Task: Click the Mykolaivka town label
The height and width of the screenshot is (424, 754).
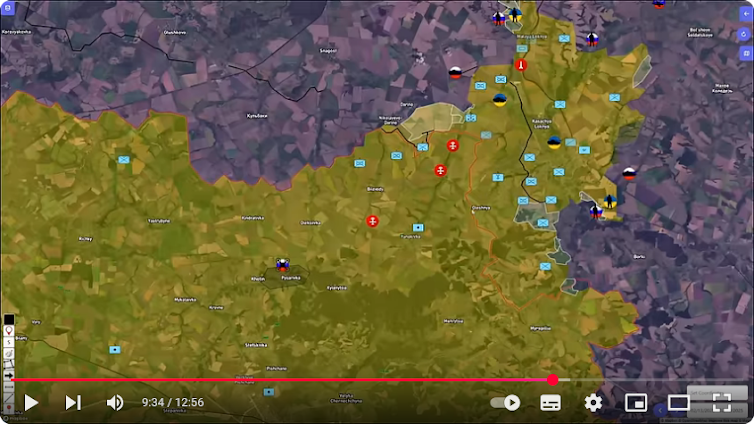Action: click(185, 299)
